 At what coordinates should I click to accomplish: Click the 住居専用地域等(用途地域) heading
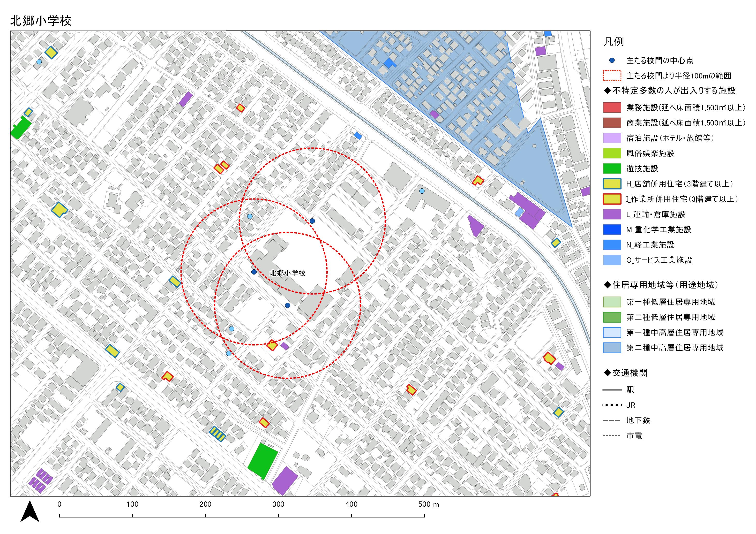661,285
